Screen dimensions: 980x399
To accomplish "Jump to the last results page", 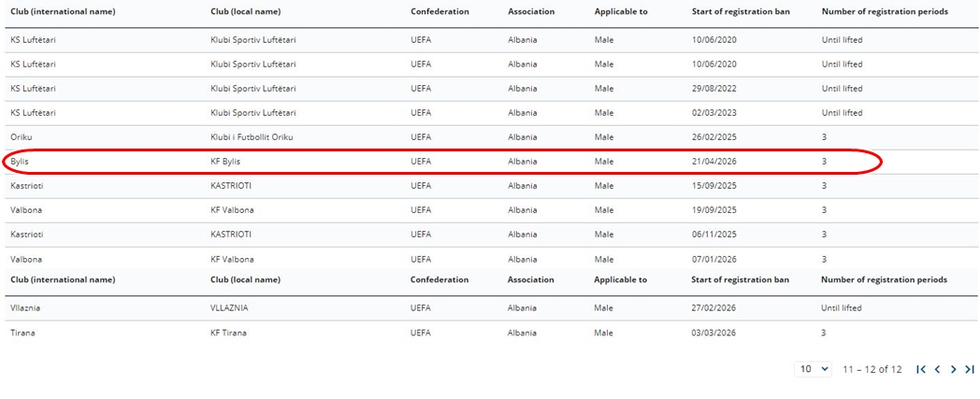I will tap(970, 369).
